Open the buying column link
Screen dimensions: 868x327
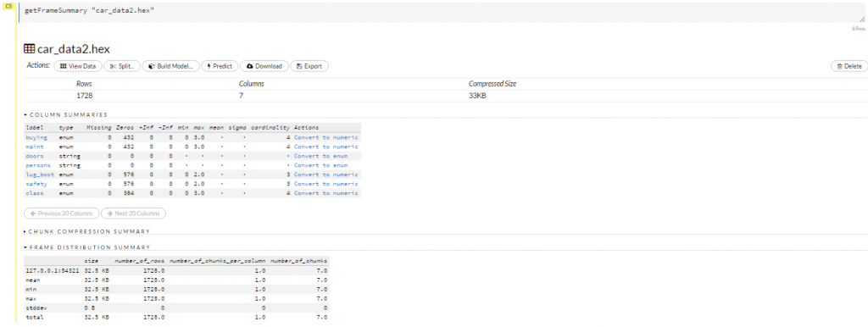[36, 137]
